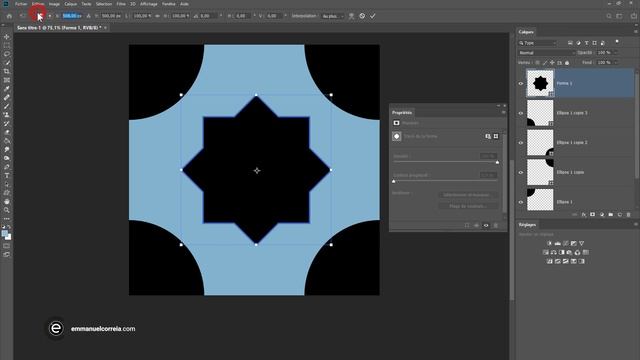Viewport: 640px width, 360px height.
Task: Select the Eyedropper tool
Action: [x=7, y=89]
